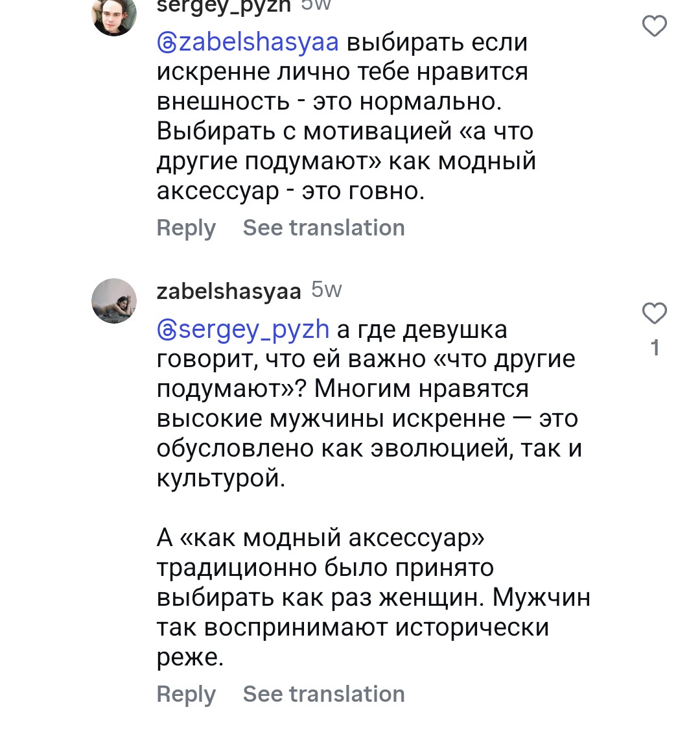The width and height of the screenshot is (700, 729).
Task: Reply to sergey_pyzh's comment
Action: click(x=186, y=228)
